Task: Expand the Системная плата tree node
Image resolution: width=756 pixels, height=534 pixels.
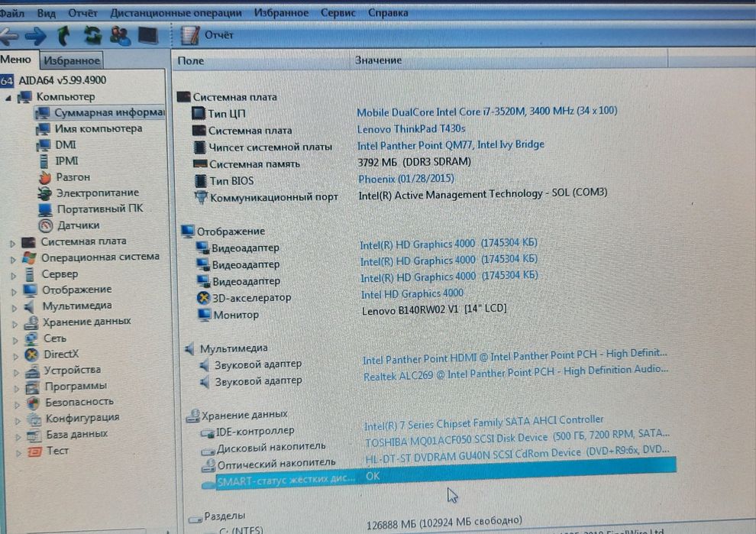Action: 12,243
